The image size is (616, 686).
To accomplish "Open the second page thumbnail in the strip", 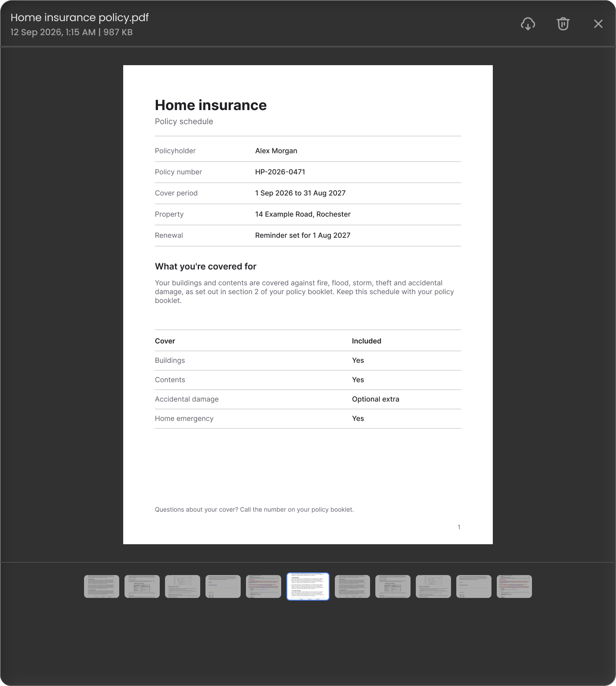I will (x=142, y=586).
